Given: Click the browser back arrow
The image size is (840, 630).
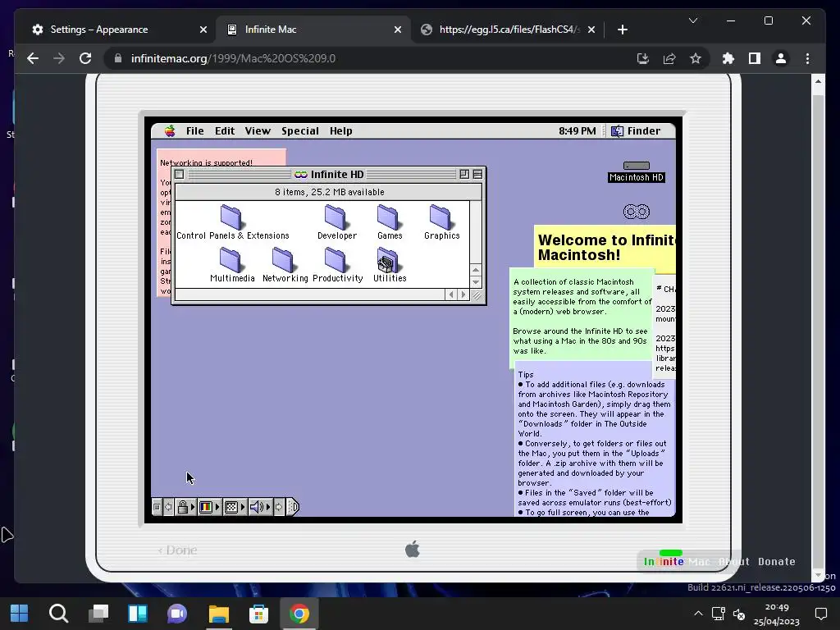Looking at the screenshot, I should [x=33, y=58].
